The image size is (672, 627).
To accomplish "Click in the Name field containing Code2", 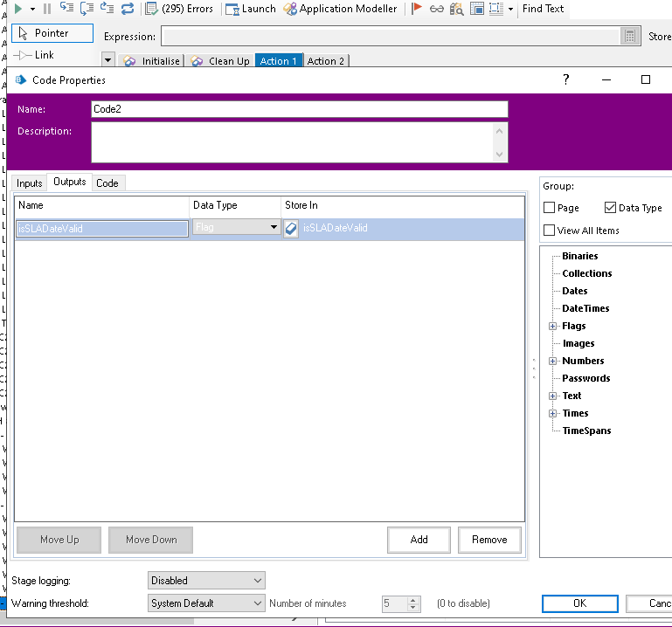I will (299, 110).
